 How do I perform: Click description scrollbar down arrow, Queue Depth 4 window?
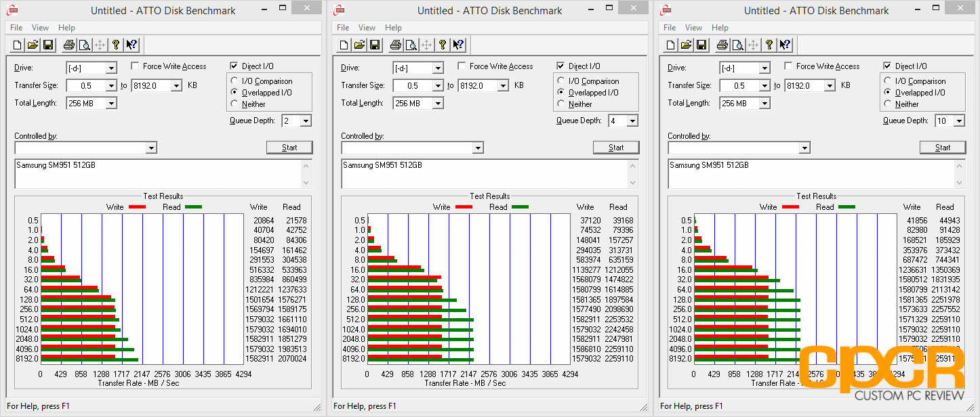click(633, 182)
